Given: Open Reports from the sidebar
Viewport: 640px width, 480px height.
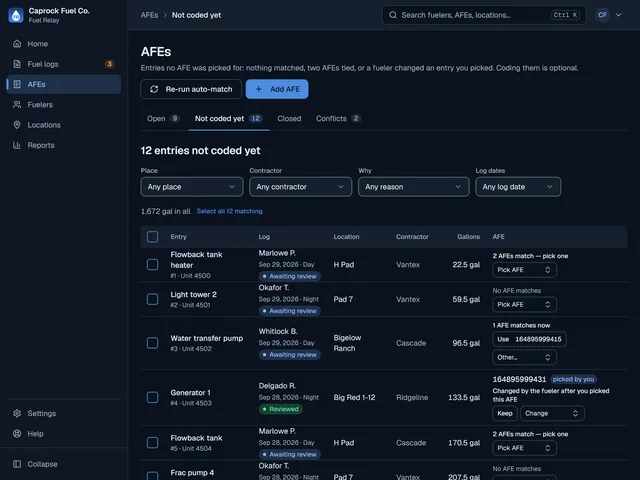Looking at the screenshot, I should (x=63, y=145).
